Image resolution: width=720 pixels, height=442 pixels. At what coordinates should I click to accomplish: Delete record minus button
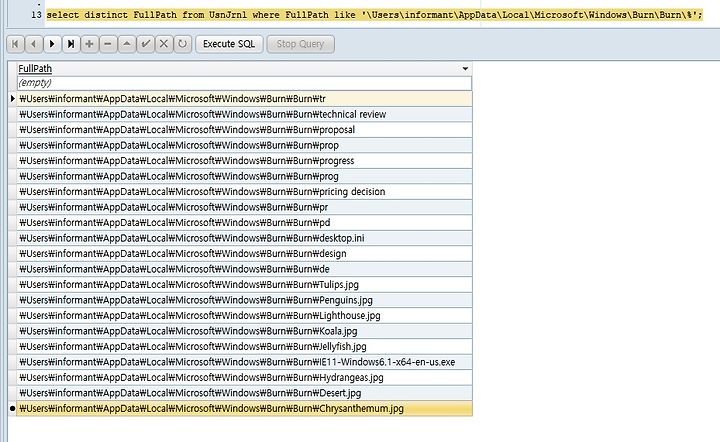(108, 44)
